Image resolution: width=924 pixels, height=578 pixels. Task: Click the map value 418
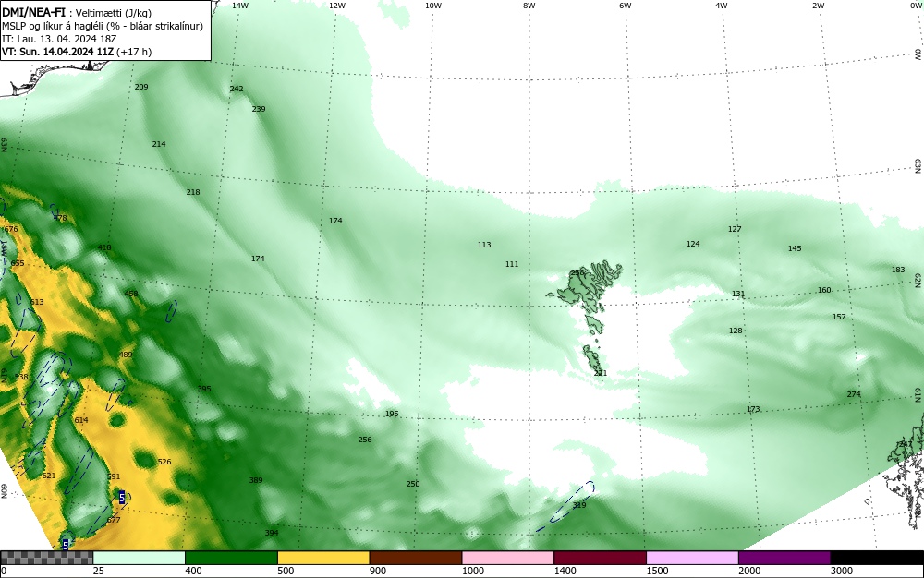coord(104,247)
